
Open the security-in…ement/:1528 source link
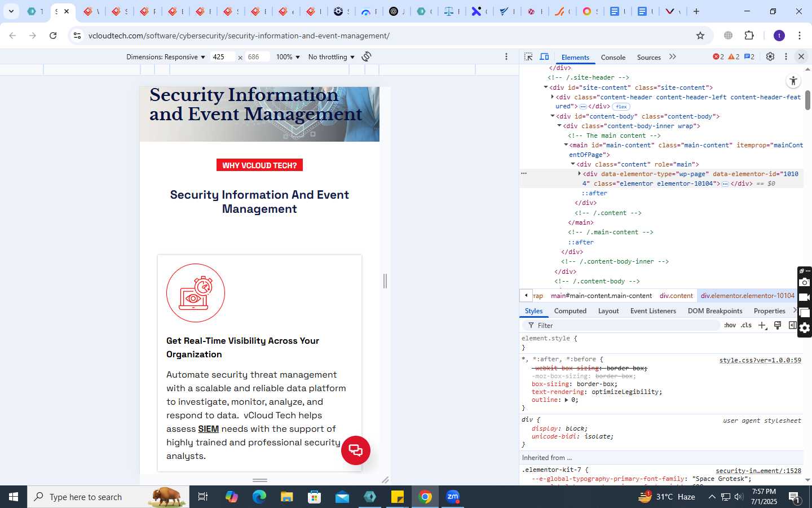click(x=758, y=471)
